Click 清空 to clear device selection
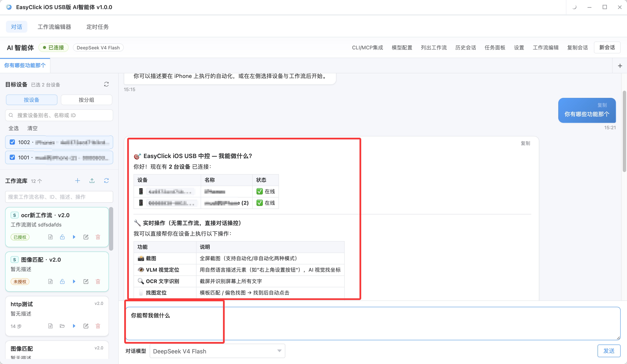The height and width of the screenshot is (364, 627). 32,128
